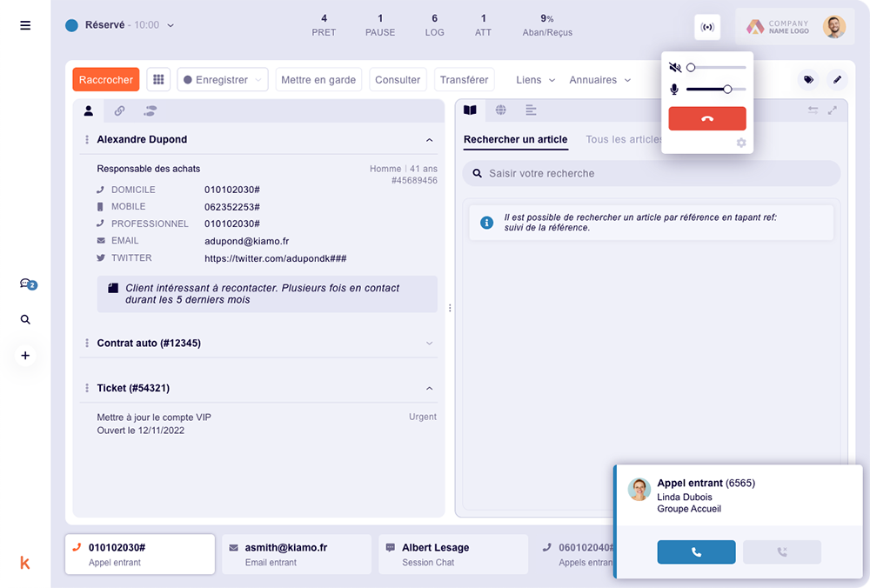This screenshot has height=588, width=870.
Task: Open the chat notifications icon
Action: tap(28, 284)
